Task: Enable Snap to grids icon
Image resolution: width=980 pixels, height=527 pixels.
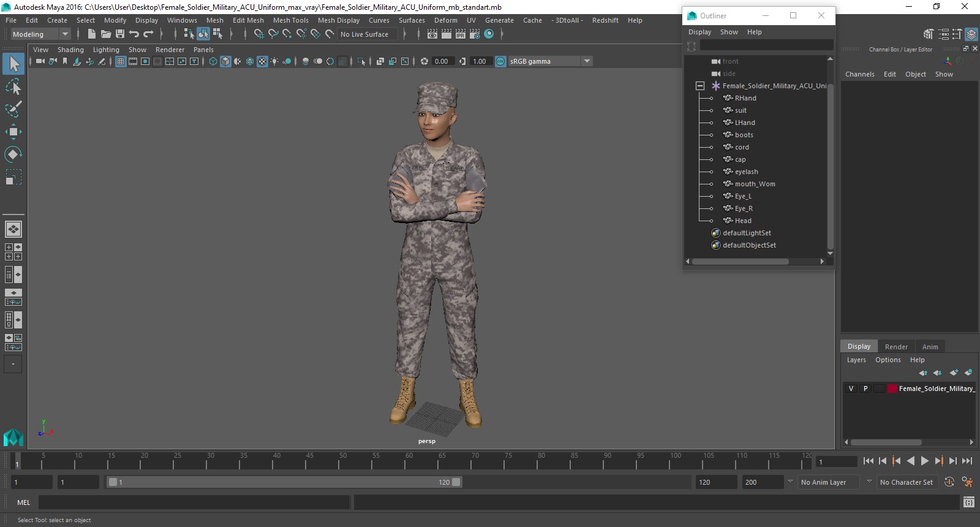Action: coord(259,34)
